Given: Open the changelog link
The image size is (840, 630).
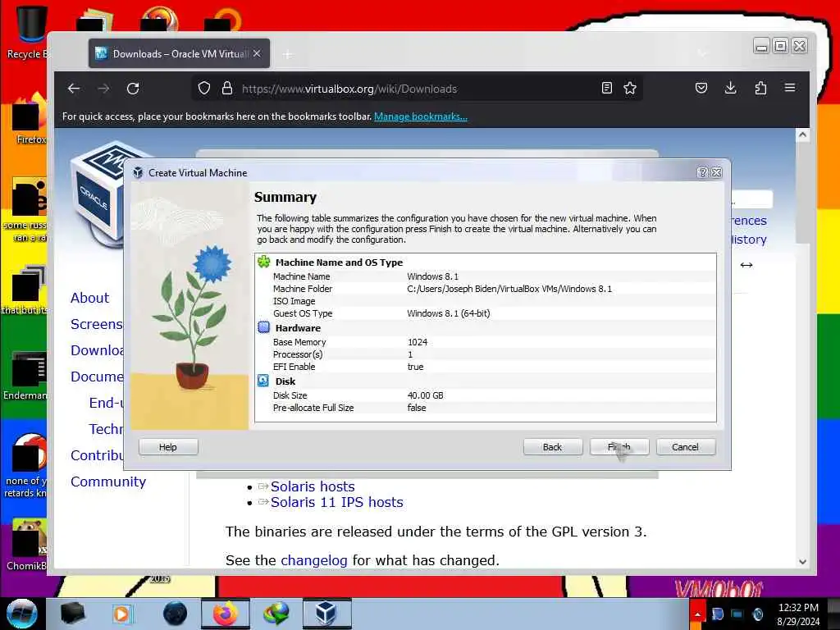Looking at the screenshot, I should tap(314, 560).
